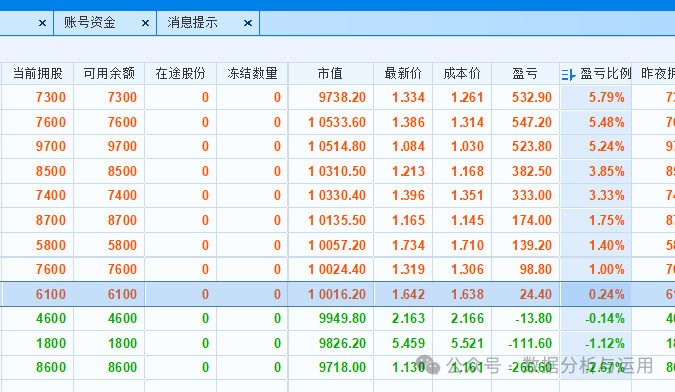
Task: Switch to the 账号资金 tab
Action: pyautogui.click(x=90, y=22)
